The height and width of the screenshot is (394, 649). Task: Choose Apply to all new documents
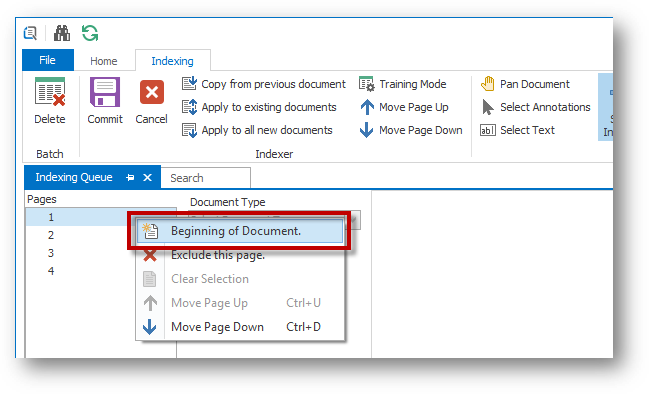257,130
